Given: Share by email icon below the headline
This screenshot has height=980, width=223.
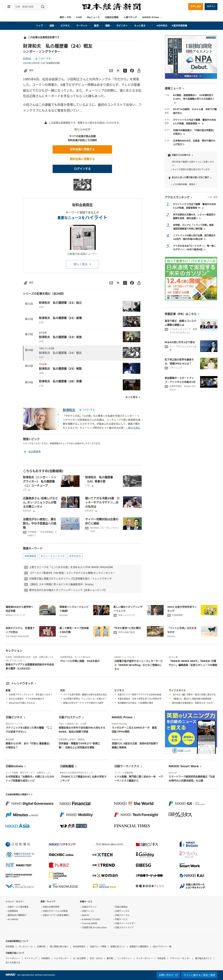Looking at the screenshot, I should click(x=111, y=70).
